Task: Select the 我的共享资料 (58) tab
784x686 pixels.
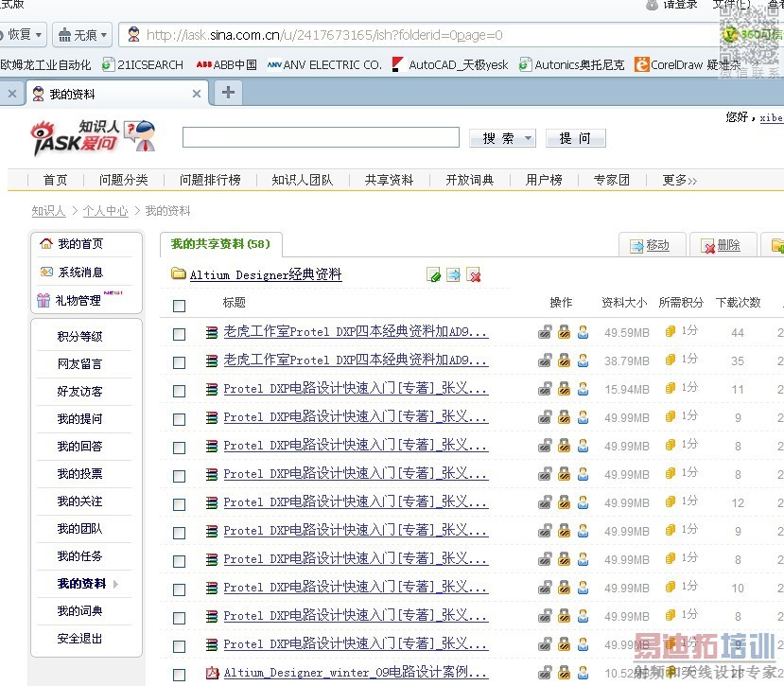Action: [x=220, y=244]
